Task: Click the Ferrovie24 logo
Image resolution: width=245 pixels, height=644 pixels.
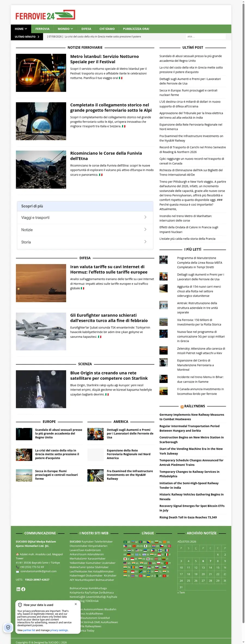Action: [x=45, y=15]
